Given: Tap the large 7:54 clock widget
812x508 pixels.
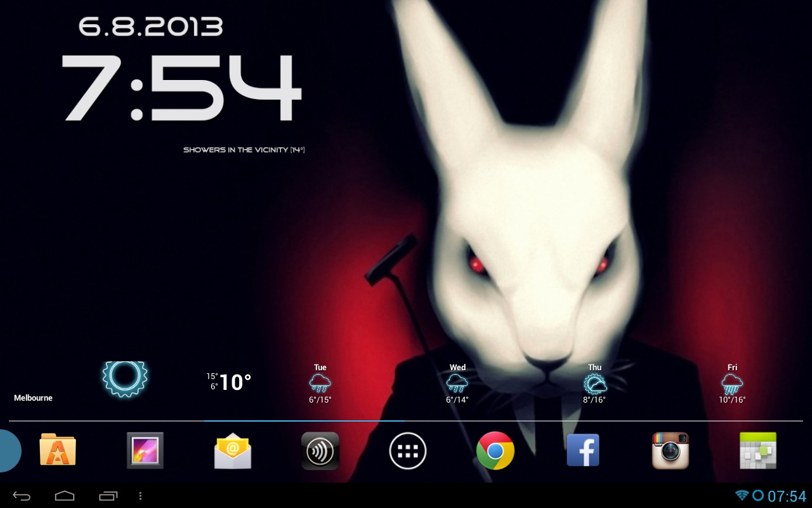Looking at the screenshot, I should 181,87.
